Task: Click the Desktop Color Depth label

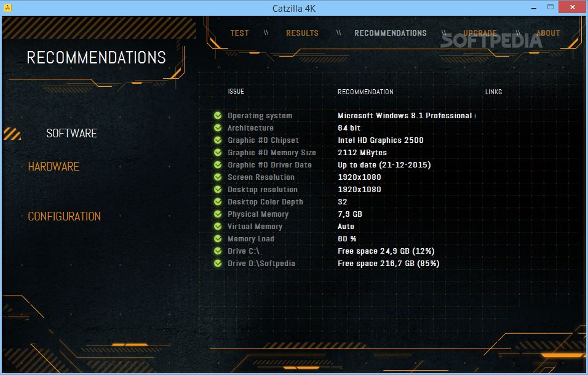Action: [265, 201]
